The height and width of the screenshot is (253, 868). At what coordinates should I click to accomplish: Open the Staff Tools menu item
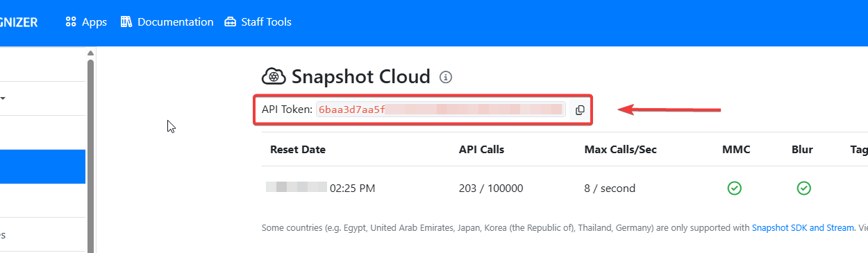(x=258, y=22)
